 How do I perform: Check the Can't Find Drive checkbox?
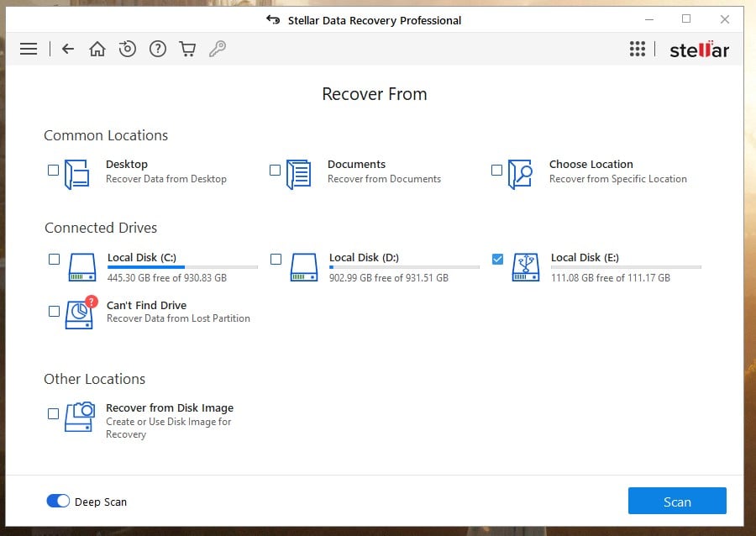click(54, 312)
